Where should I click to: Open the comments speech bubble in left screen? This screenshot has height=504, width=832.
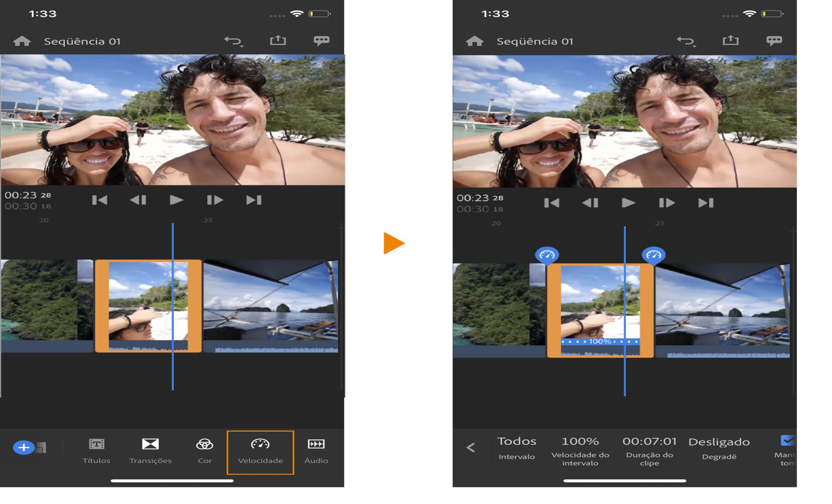321,41
